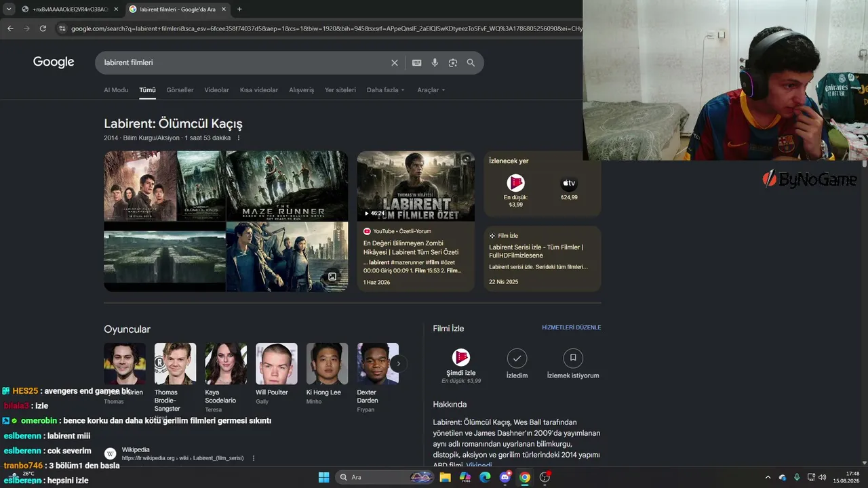Close the first browser tab

[116, 9]
